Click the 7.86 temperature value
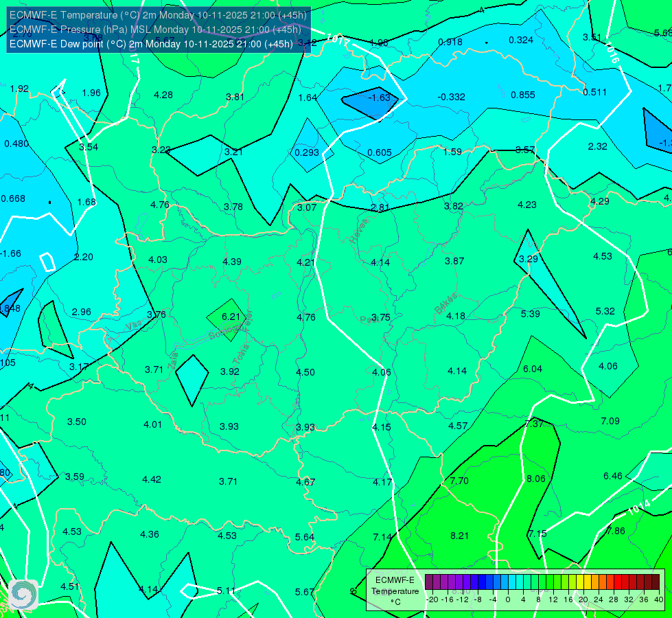Viewport: 672px width, 618px height. [616, 531]
